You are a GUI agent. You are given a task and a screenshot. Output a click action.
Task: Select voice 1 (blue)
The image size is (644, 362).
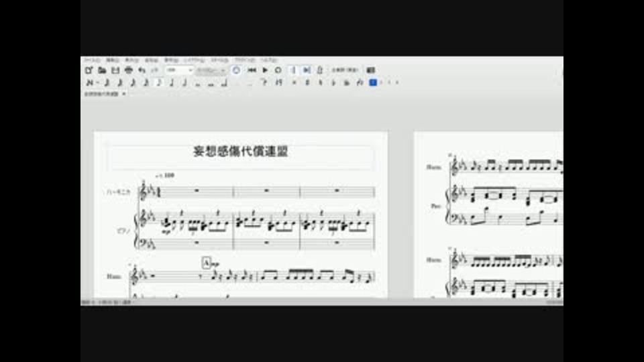click(373, 82)
